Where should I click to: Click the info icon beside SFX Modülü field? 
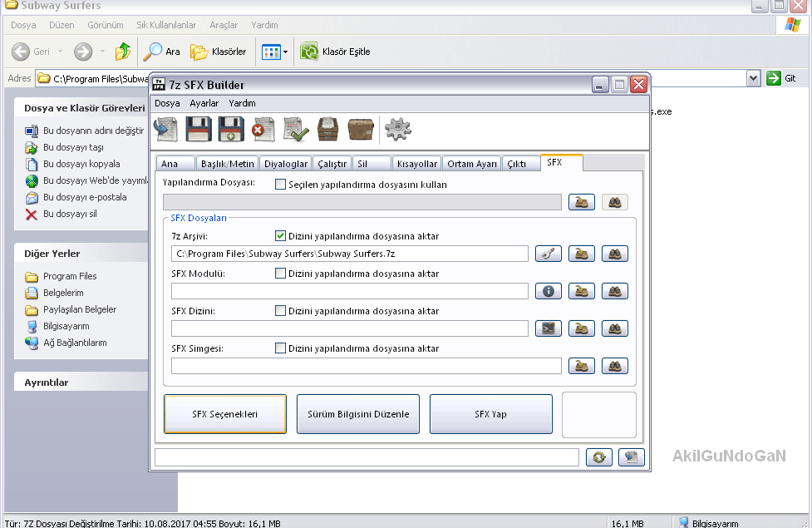549,291
